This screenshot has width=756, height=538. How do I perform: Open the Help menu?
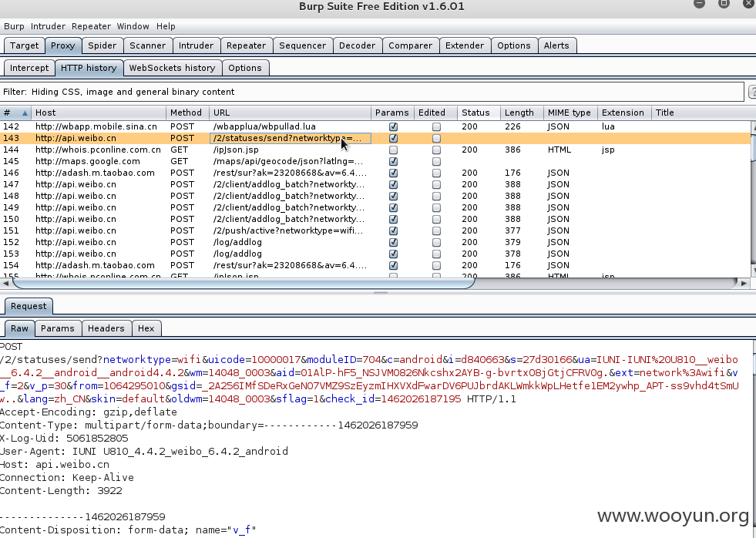[166, 26]
